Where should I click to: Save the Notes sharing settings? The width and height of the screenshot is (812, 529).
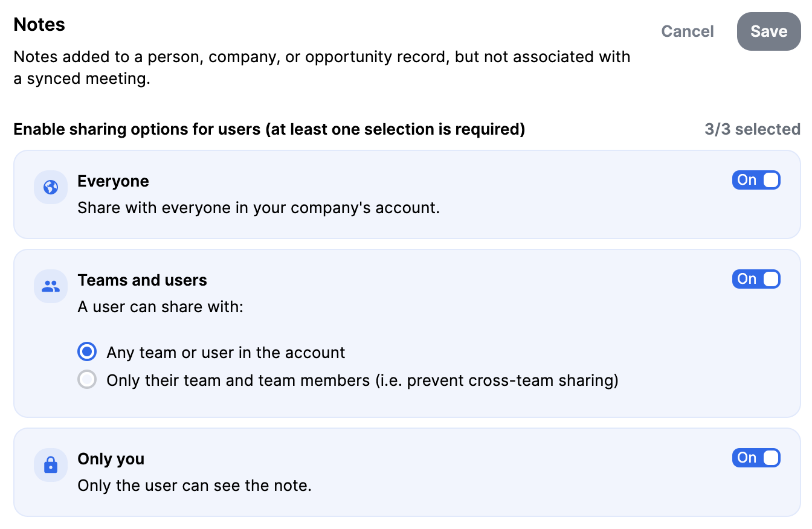coord(768,31)
